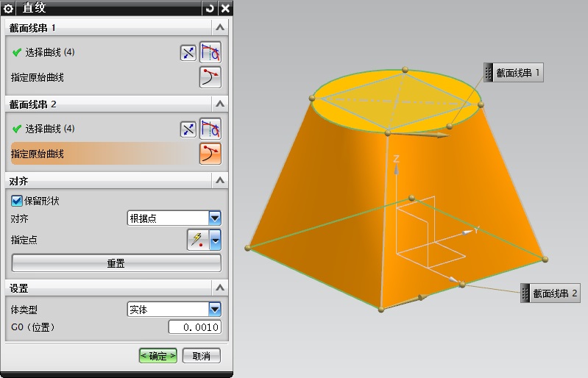Reverse direction for 截面线串 2
The width and height of the screenshot is (588, 378).
[x=188, y=129]
